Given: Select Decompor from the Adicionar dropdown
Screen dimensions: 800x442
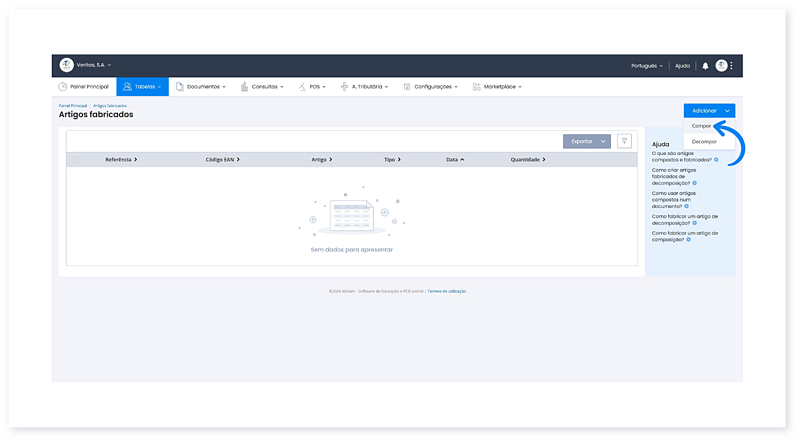Looking at the screenshot, I should point(704,141).
